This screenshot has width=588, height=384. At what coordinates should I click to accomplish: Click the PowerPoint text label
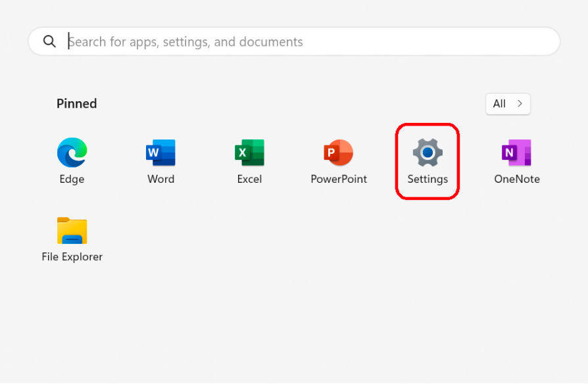pos(339,179)
